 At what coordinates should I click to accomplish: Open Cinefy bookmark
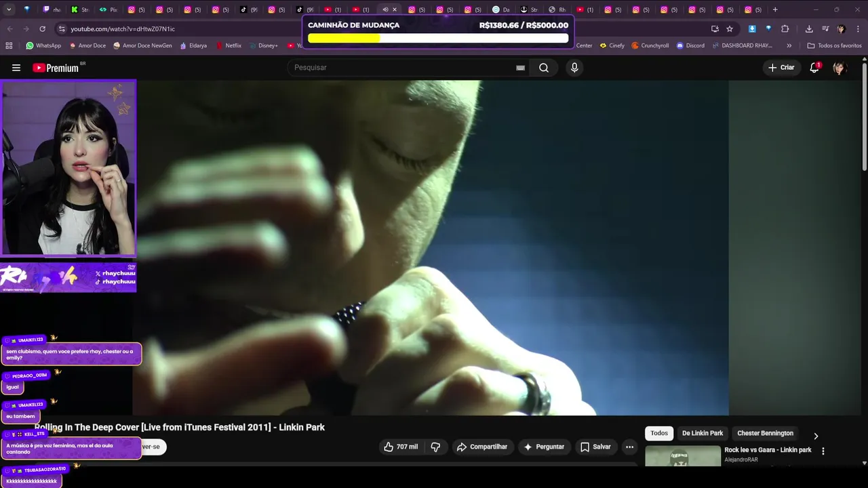(x=612, y=45)
